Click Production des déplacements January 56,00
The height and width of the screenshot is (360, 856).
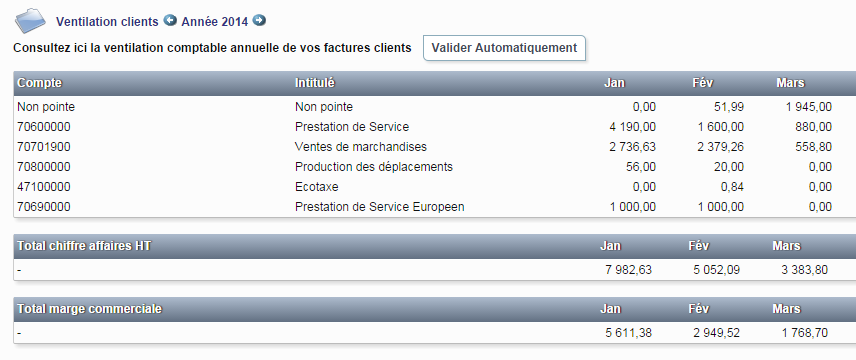pyautogui.click(x=641, y=167)
